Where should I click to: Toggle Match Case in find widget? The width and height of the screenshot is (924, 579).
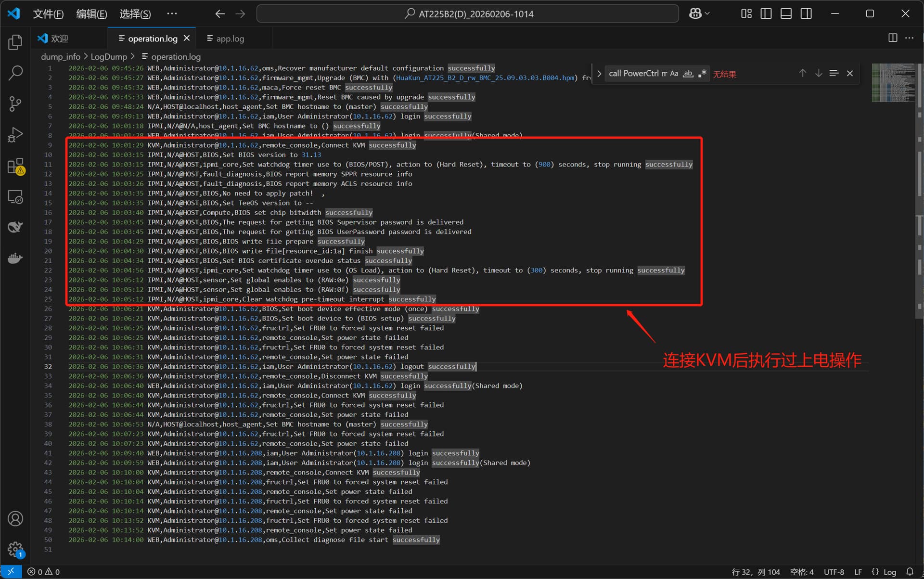674,74
